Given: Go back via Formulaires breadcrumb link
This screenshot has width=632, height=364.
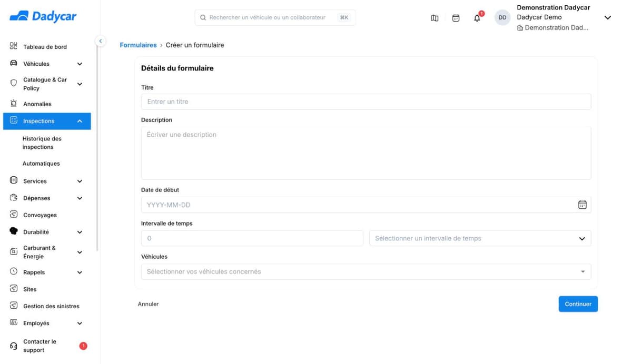Looking at the screenshot, I should (x=138, y=45).
